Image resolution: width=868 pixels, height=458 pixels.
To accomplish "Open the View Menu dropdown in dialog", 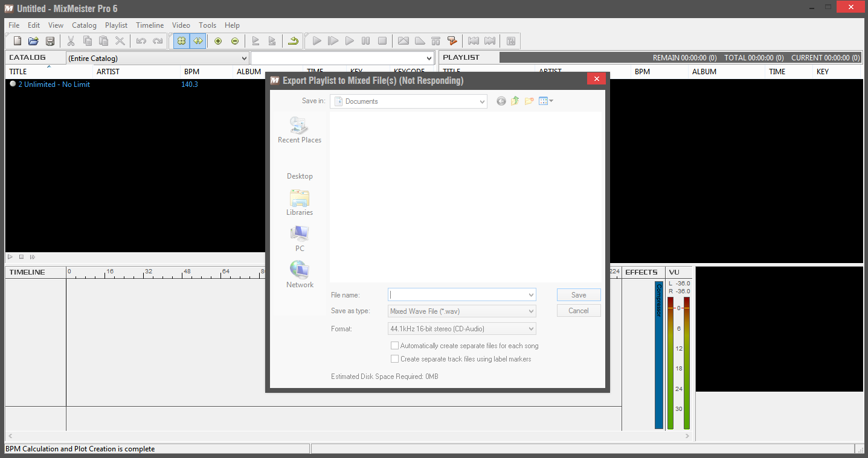I will (546, 101).
